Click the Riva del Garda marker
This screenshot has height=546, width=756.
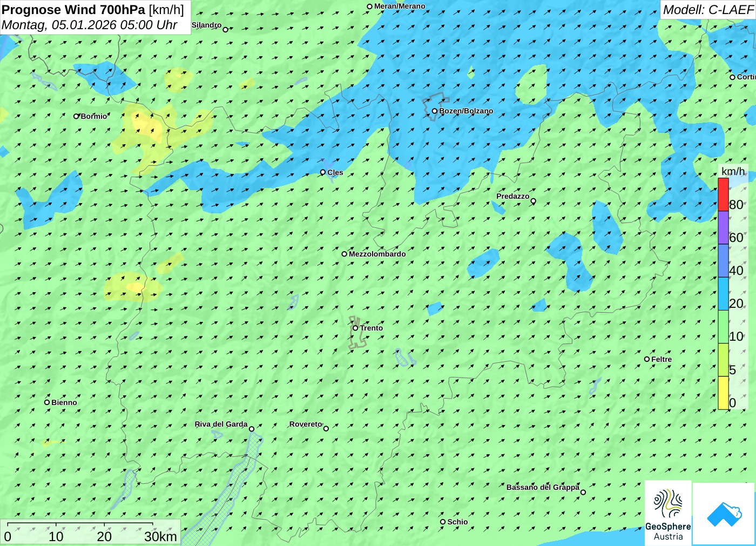click(x=251, y=429)
